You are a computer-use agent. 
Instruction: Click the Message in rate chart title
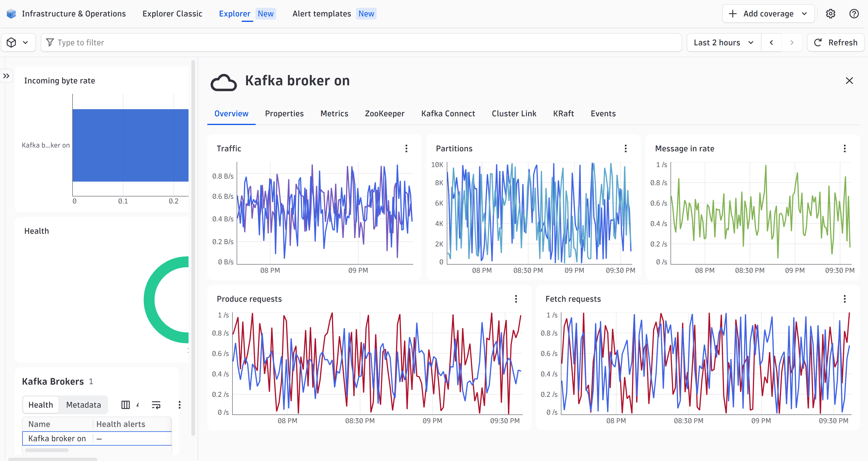coord(684,149)
